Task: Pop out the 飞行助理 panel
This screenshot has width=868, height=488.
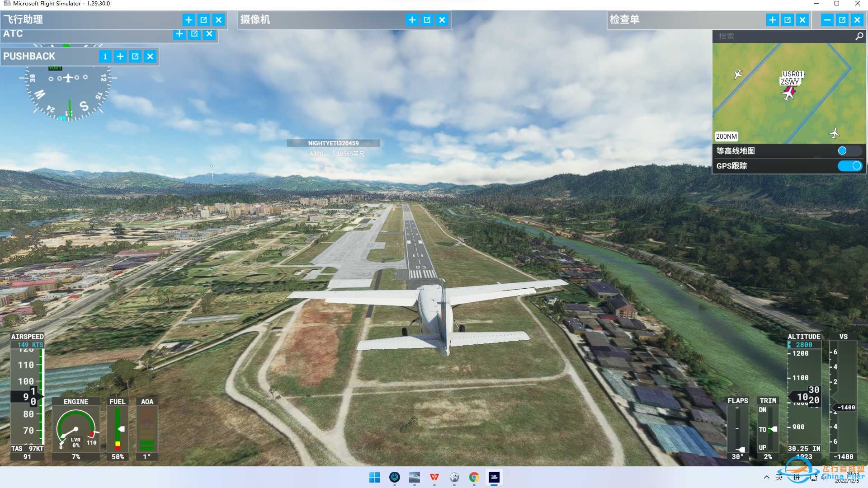Action: pyautogui.click(x=204, y=20)
